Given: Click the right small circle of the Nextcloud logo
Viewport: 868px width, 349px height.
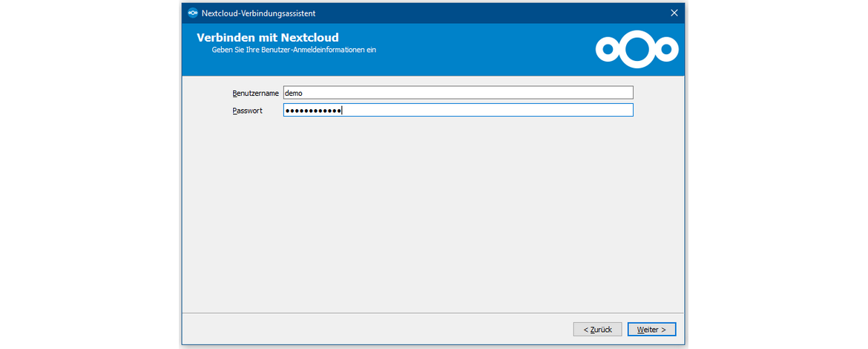Looking at the screenshot, I should point(668,50).
